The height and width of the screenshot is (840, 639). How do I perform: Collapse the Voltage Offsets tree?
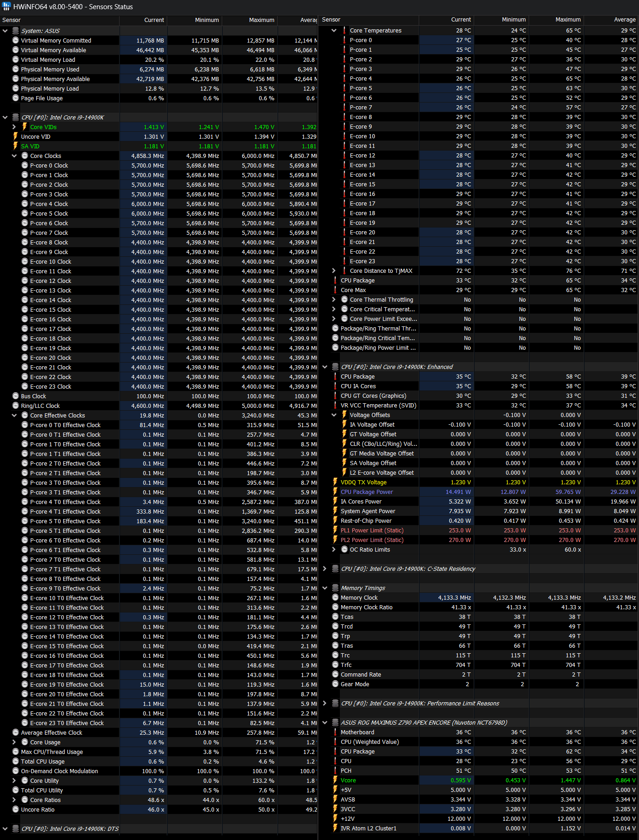[x=334, y=415]
